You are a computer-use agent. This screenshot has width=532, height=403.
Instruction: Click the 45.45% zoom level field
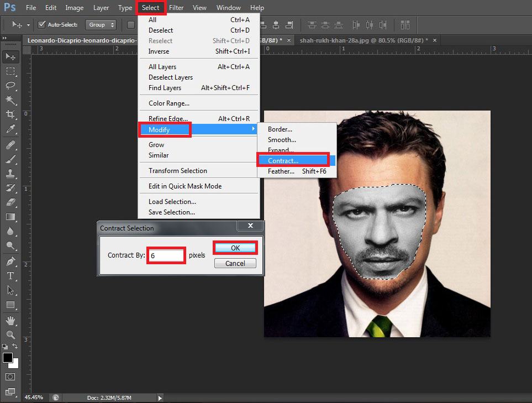point(34,397)
